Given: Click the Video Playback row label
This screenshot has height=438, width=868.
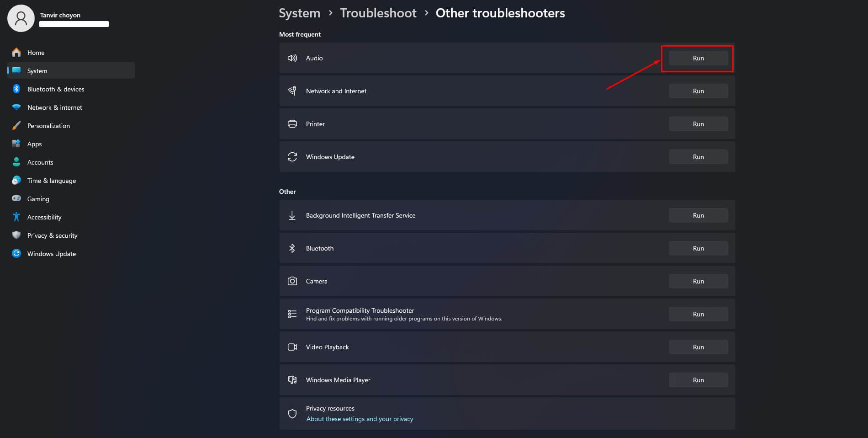Looking at the screenshot, I should 327,347.
